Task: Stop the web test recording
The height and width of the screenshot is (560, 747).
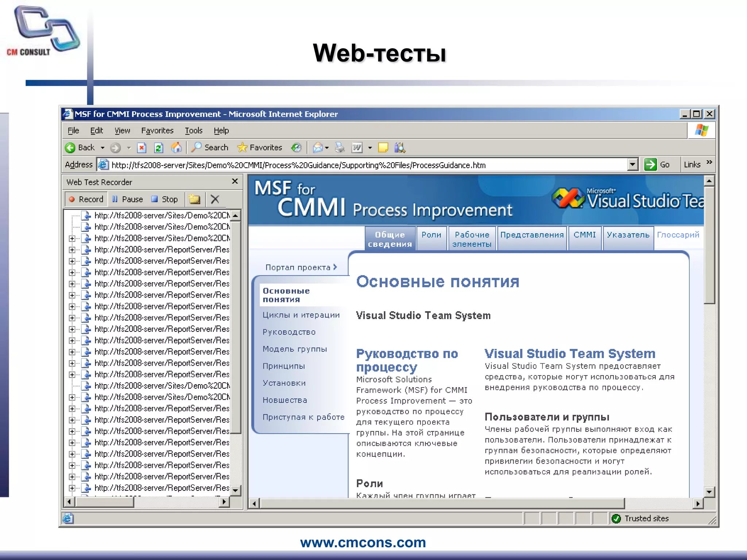Action: pos(165,199)
